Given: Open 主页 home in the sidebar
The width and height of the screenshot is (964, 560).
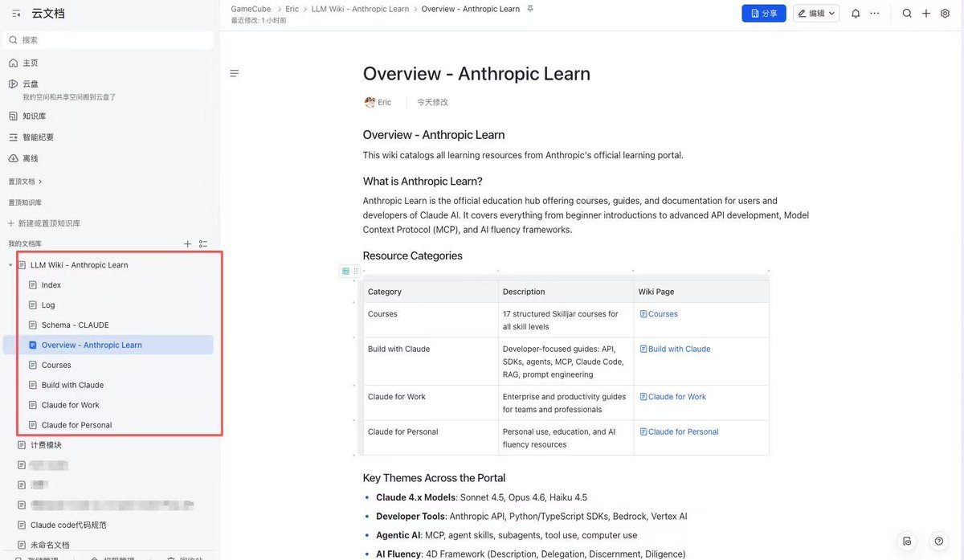Looking at the screenshot, I should (x=31, y=63).
